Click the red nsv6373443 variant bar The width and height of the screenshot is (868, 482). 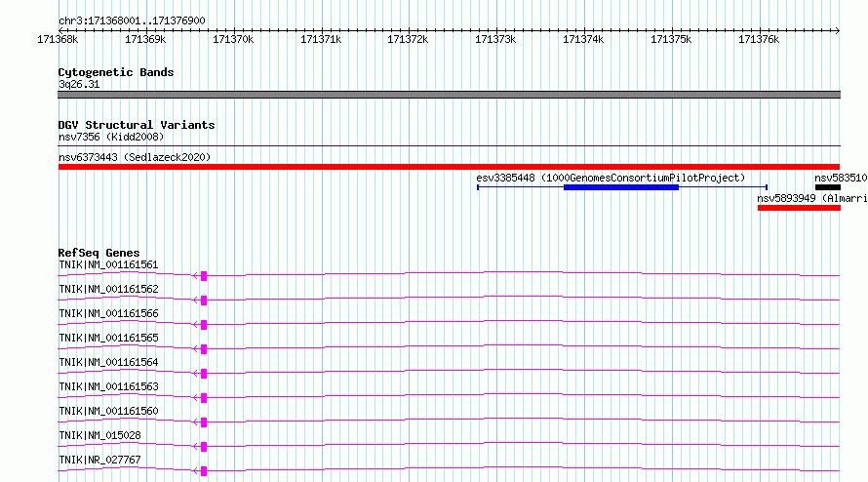[449, 167]
